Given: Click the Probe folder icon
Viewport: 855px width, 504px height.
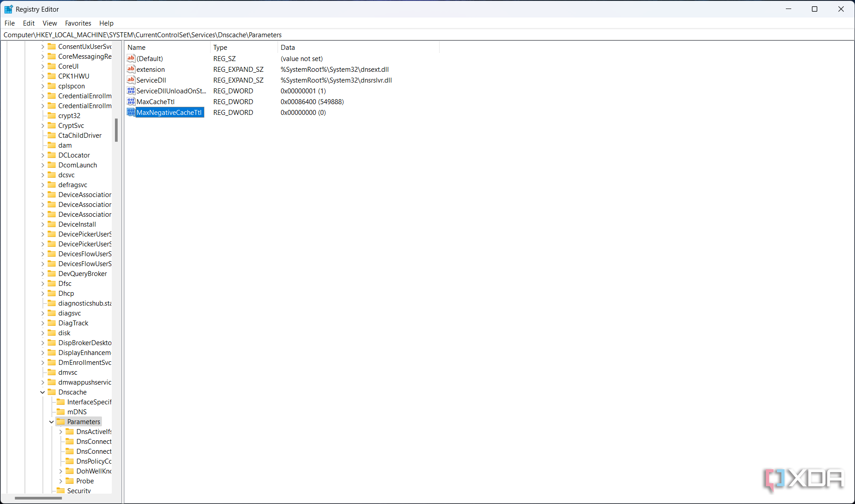Looking at the screenshot, I should click(70, 481).
